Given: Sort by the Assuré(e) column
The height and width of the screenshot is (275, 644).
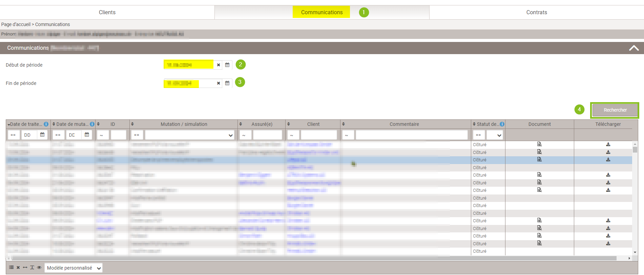Looking at the screenshot, I should [262, 124].
